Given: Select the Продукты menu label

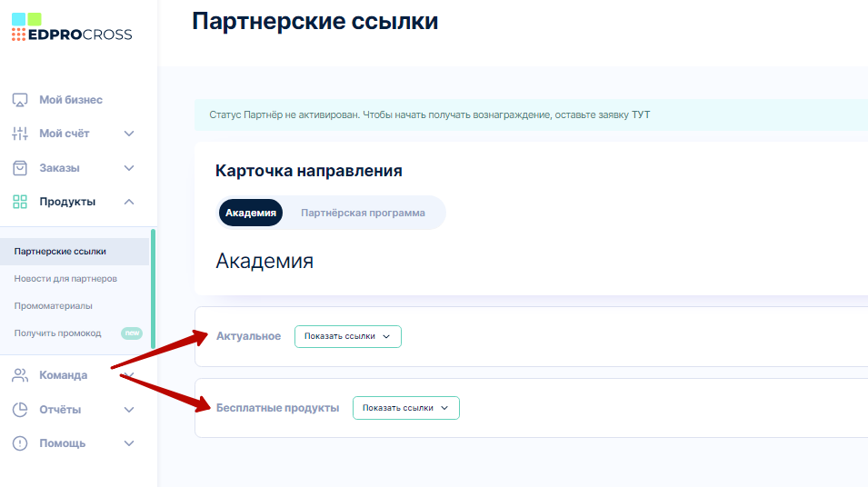Looking at the screenshot, I should coord(67,202).
